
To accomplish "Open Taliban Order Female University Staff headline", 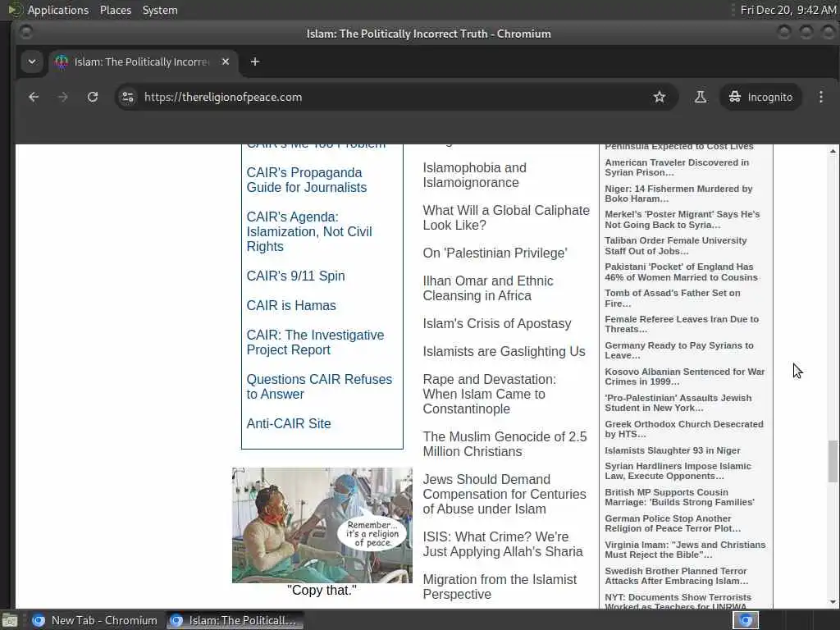I will (x=676, y=246).
